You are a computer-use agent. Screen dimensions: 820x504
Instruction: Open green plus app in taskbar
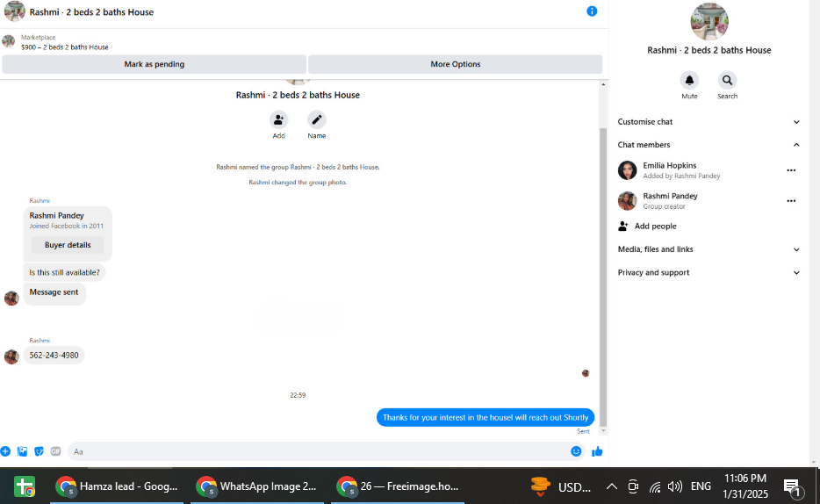pyautogui.click(x=24, y=486)
